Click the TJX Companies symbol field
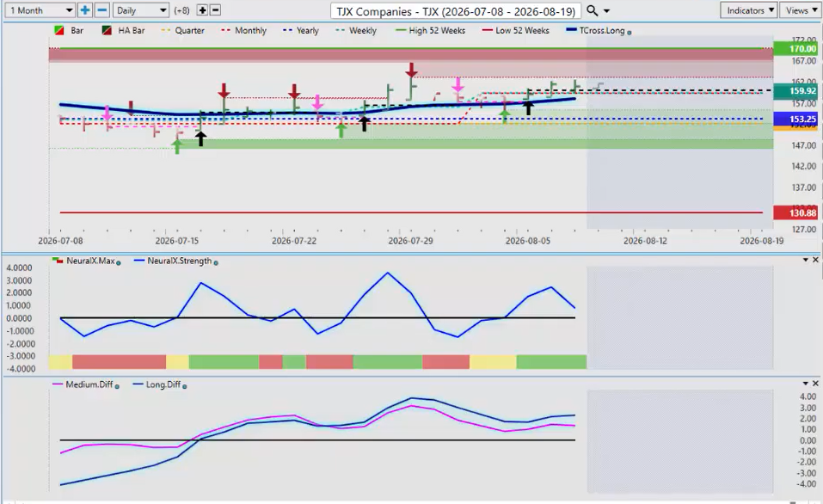Image resolution: width=823 pixels, height=504 pixels. coord(456,11)
